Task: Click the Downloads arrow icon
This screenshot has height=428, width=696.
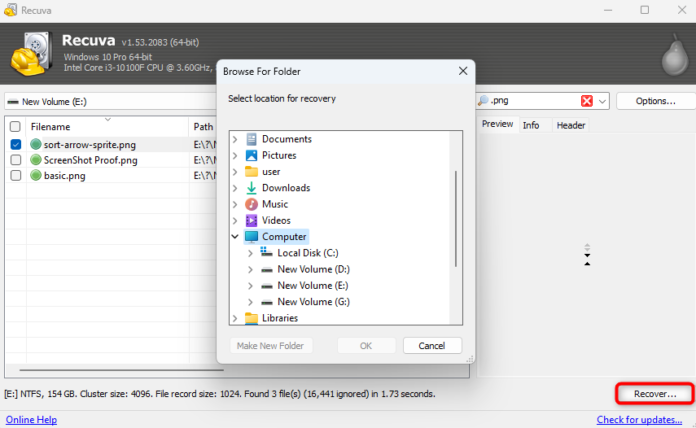Action: pos(251,188)
